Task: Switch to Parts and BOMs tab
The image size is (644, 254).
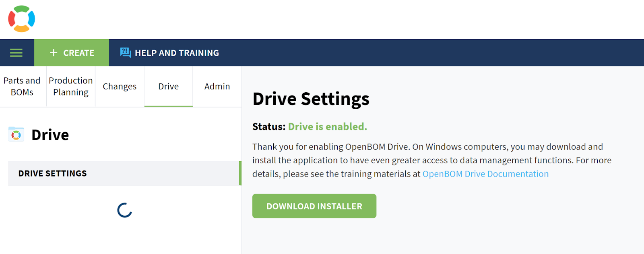Action: [22, 86]
